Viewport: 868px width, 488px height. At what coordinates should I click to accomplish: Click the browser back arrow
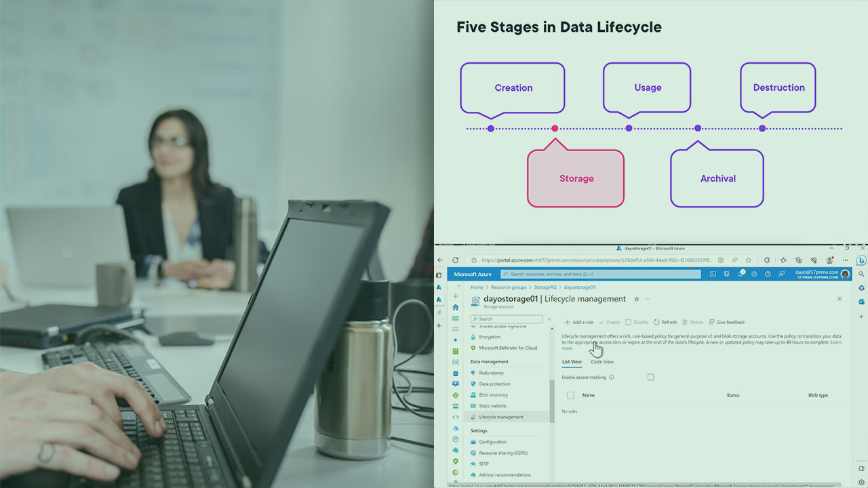click(441, 260)
